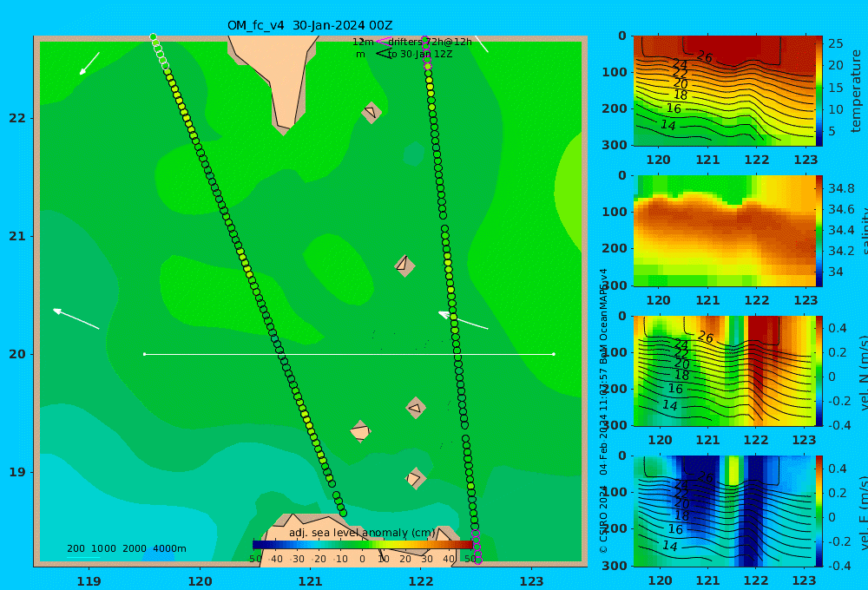Click the 'drifters 72h@12h' legend text
The image size is (868, 590).
coord(431,42)
